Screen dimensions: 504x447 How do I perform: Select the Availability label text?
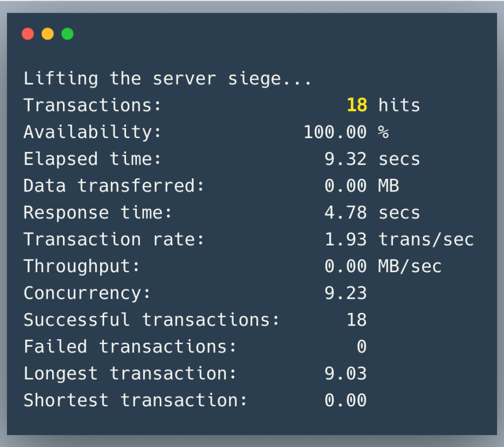coord(92,132)
